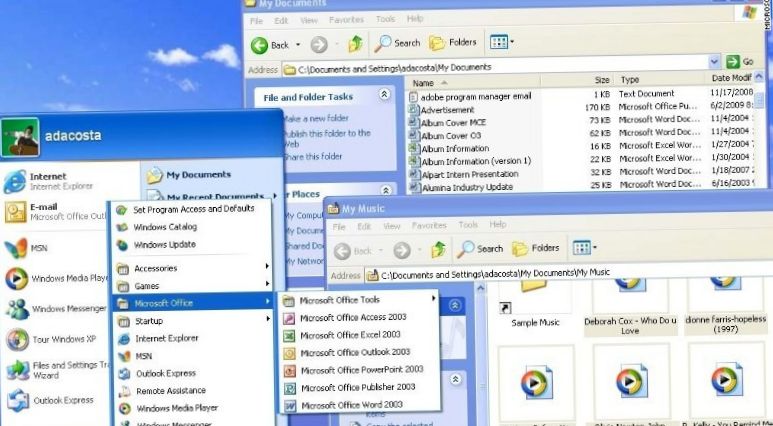
Task: Click Publish this folder to the Web
Action: tap(327, 139)
